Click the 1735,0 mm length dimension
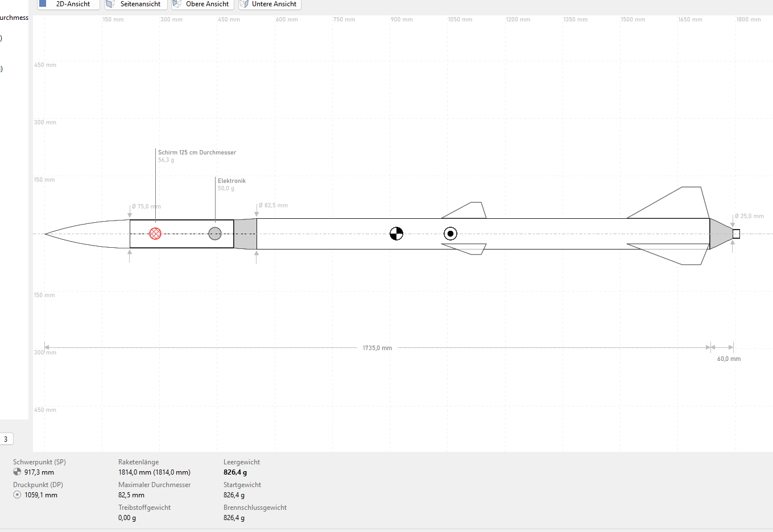 click(x=377, y=348)
